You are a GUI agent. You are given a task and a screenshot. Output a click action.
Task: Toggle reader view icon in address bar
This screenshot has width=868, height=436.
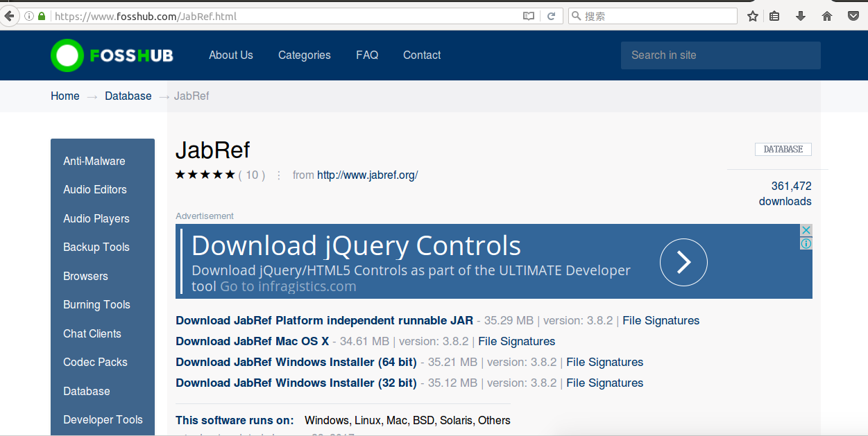[x=529, y=16]
